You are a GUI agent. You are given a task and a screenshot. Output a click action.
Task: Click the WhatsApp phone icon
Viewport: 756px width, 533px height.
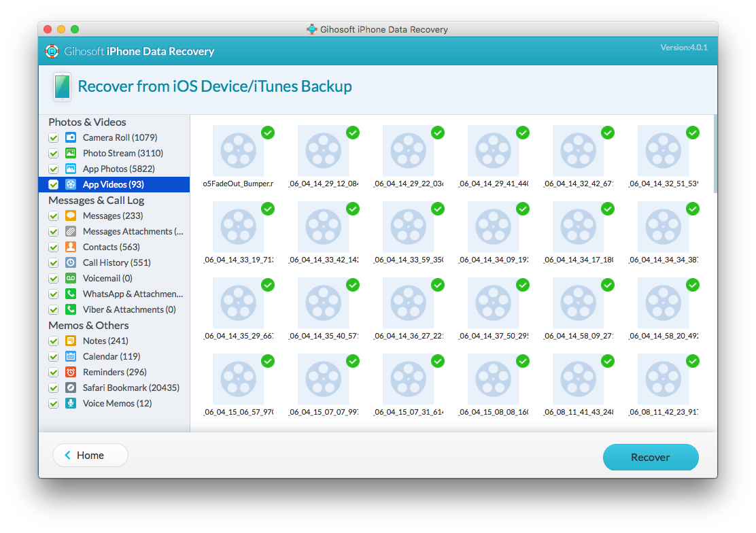71,294
